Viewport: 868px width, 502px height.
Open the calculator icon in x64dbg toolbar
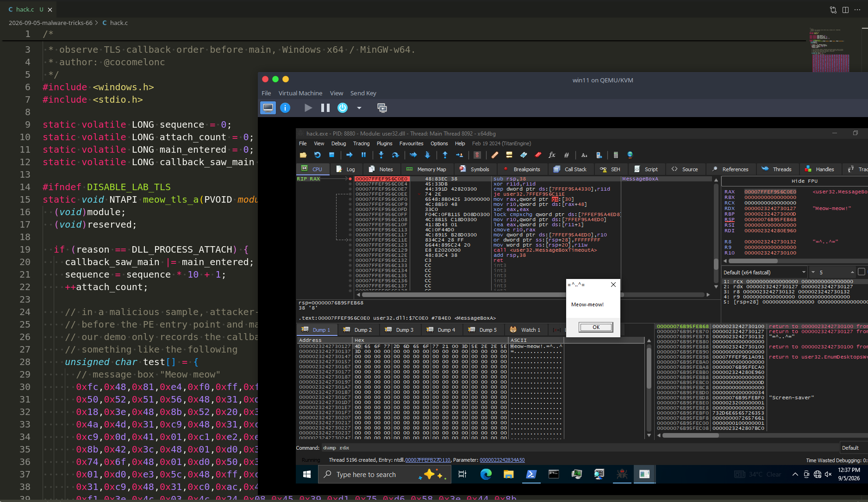pyautogui.click(x=616, y=155)
